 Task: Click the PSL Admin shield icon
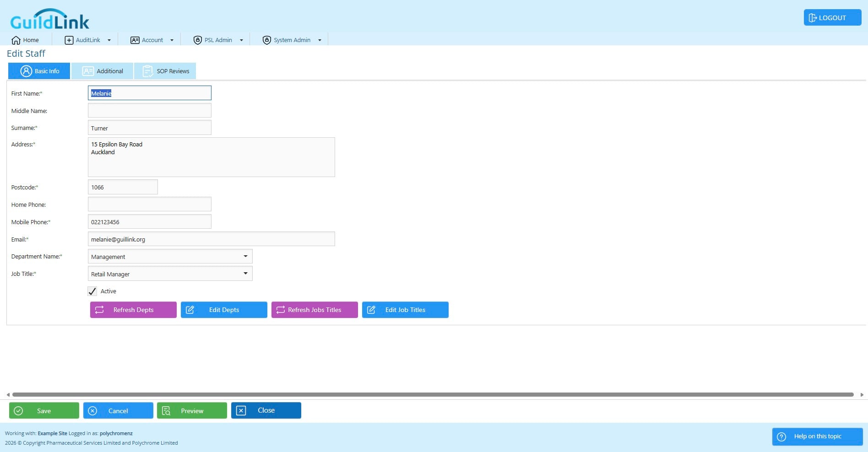pos(198,40)
